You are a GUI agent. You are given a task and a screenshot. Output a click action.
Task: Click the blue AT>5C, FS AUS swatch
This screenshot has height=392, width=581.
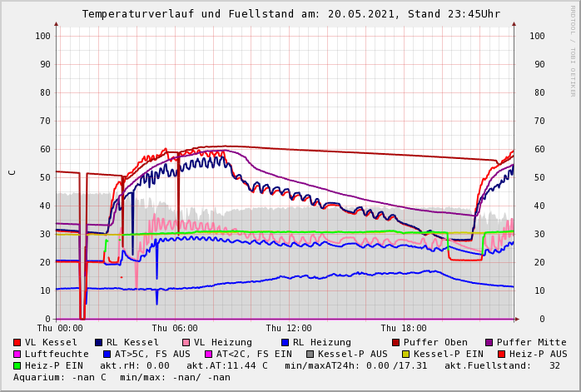pyautogui.click(x=105, y=354)
